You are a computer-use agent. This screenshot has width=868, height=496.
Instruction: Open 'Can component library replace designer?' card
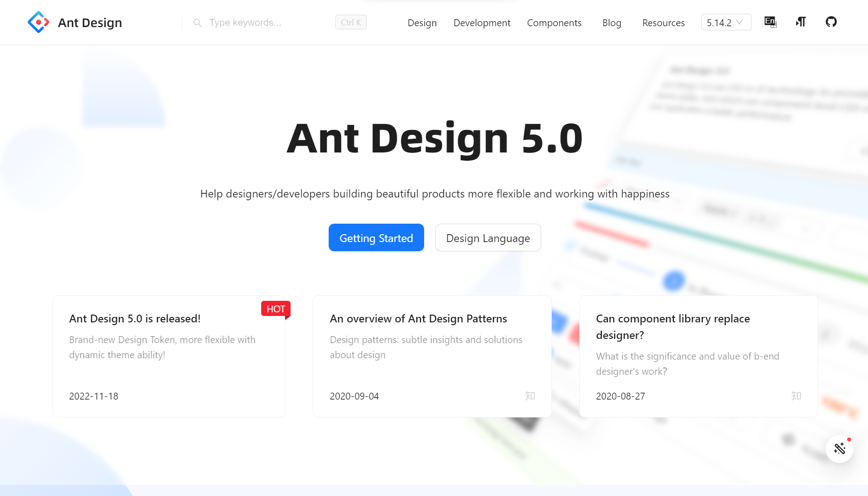pyautogui.click(x=698, y=356)
